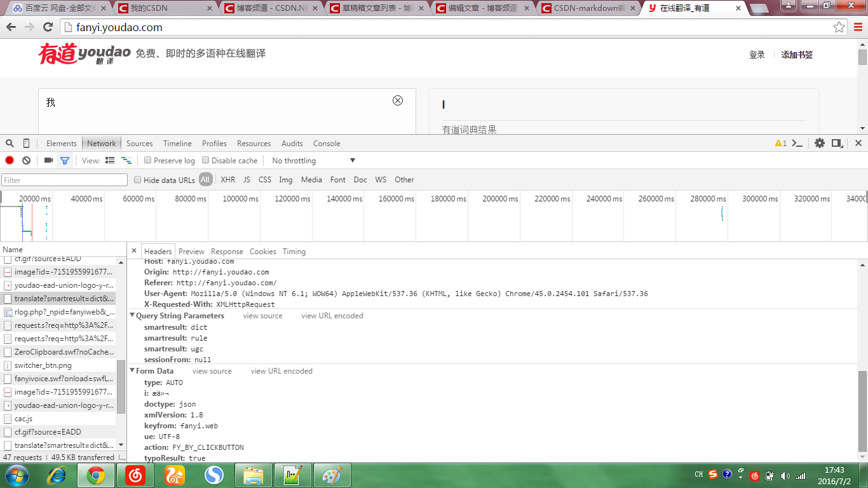Open DevTools settings gear
This screenshot has width=868, height=488.
pyautogui.click(x=820, y=143)
